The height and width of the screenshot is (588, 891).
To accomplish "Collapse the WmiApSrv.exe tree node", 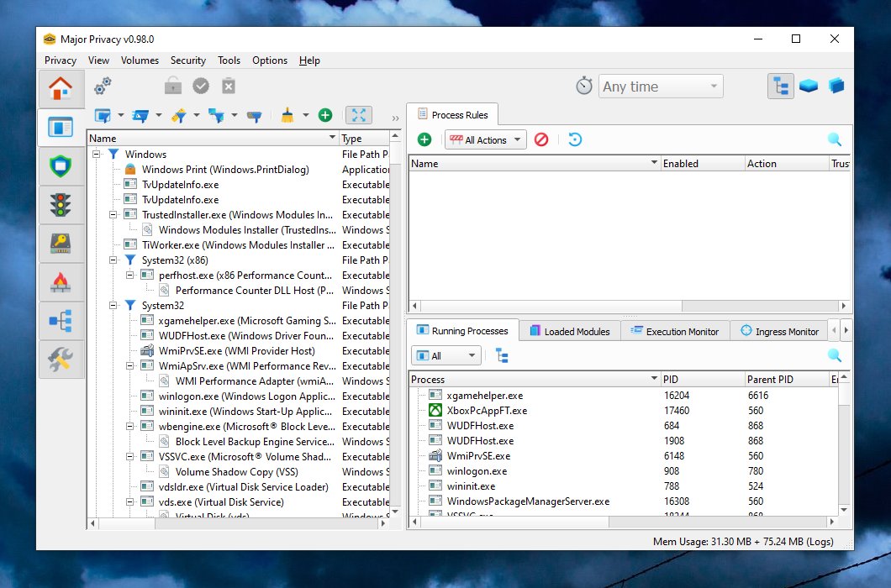I will click(130, 366).
